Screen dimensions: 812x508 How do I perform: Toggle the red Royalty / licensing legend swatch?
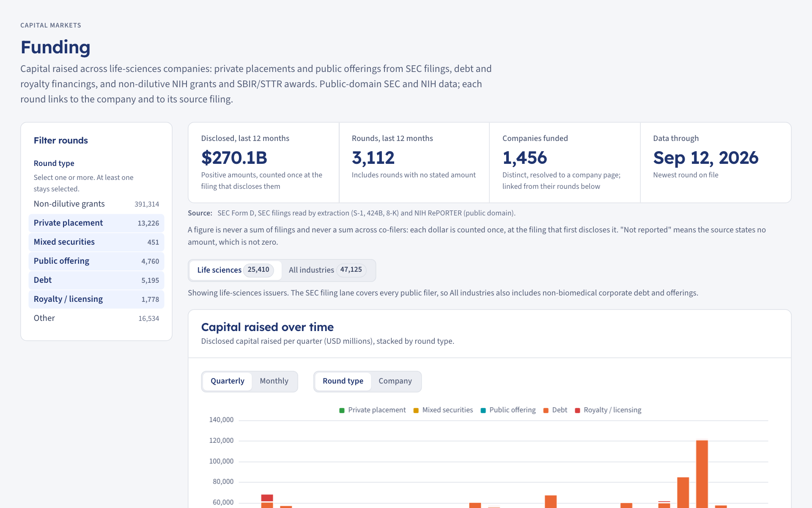click(x=578, y=411)
